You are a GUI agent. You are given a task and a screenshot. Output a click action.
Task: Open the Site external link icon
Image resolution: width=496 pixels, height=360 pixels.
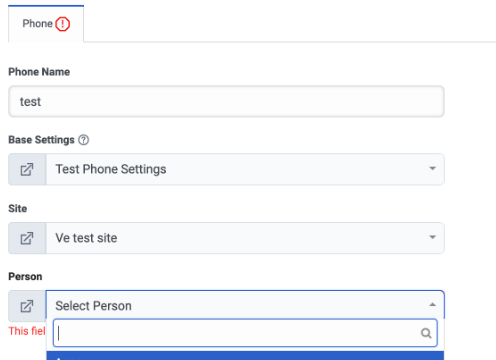27,238
